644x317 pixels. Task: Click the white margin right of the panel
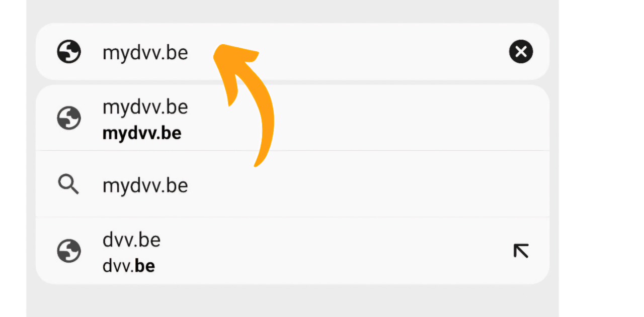[x=601, y=158]
